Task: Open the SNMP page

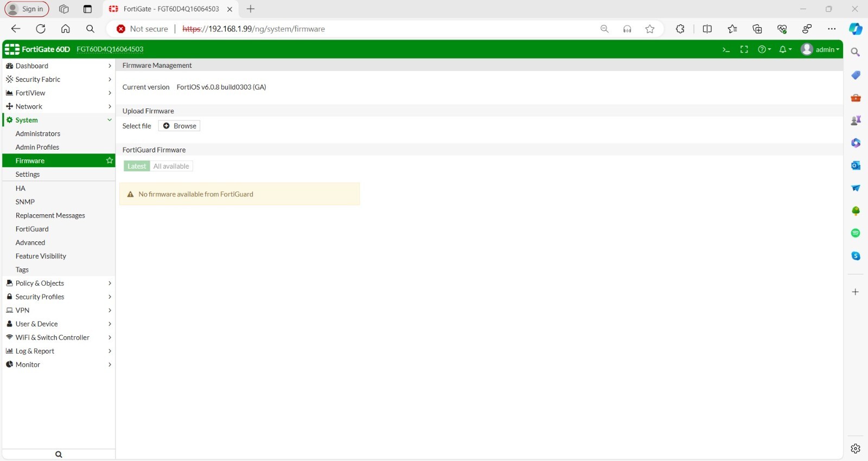Action: pos(59,202)
